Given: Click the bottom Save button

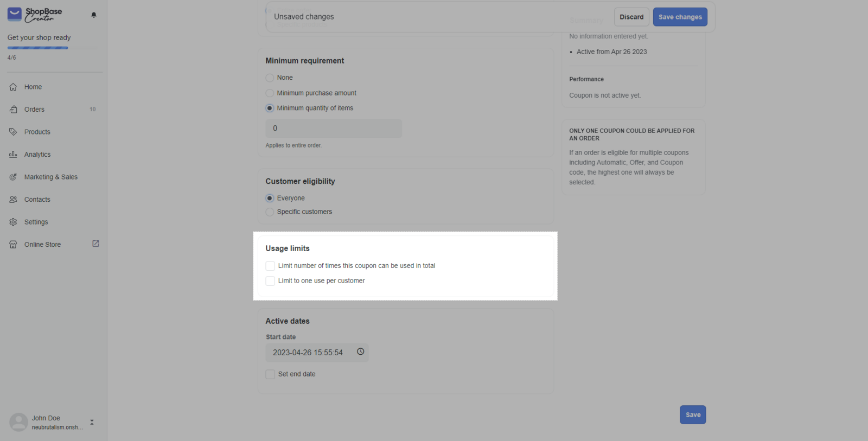Looking at the screenshot, I should point(693,415).
